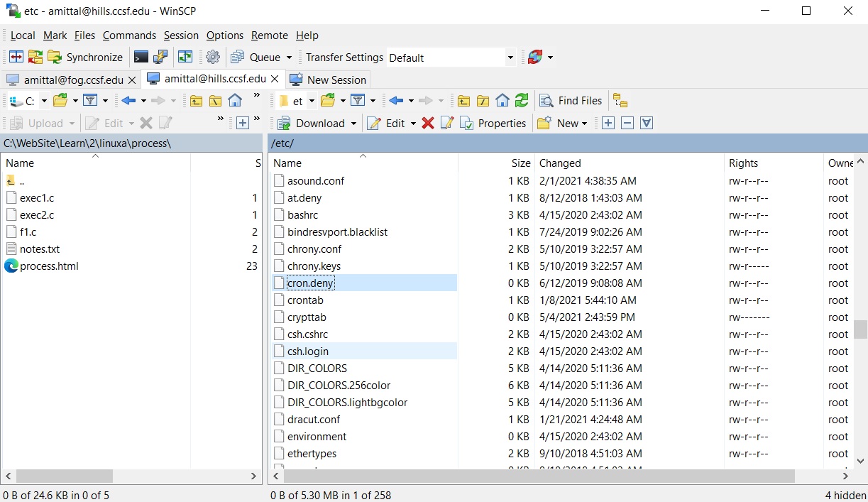This screenshot has width=868, height=502.
Task: Click remote Select Files plus icon
Action: click(x=608, y=124)
